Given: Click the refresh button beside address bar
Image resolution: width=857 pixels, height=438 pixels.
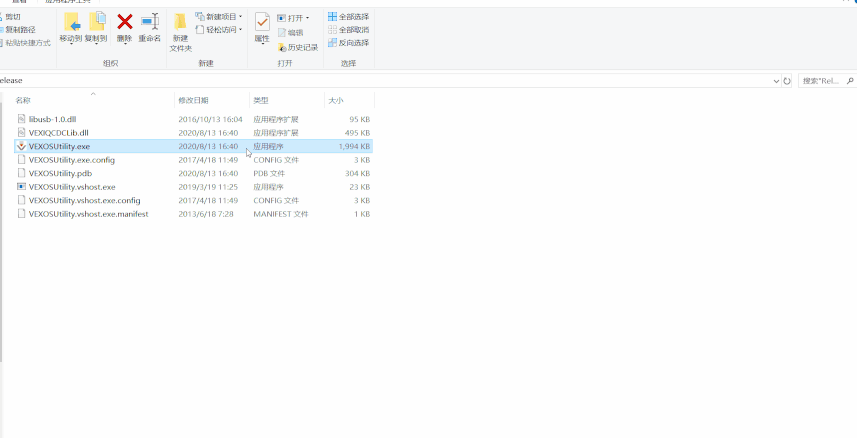Looking at the screenshot, I should [787, 81].
